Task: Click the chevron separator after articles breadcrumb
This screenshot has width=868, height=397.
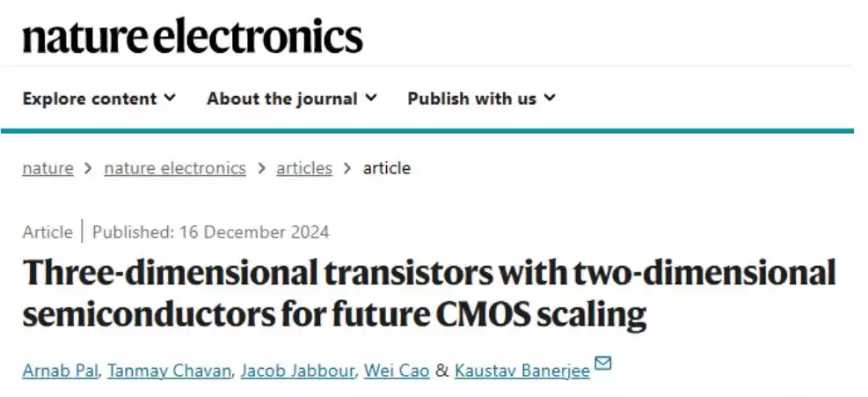Action: click(348, 168)
